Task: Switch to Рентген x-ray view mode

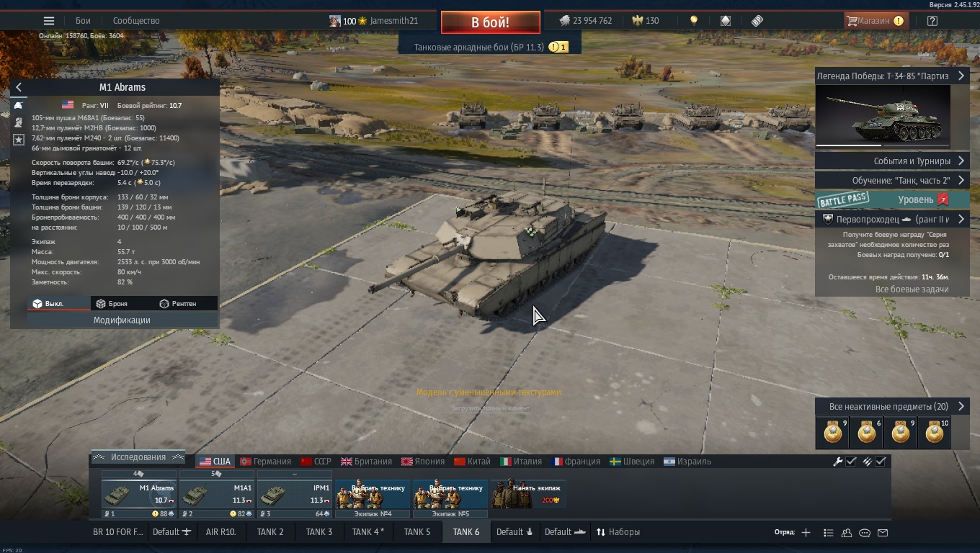Action: [177, 304]
